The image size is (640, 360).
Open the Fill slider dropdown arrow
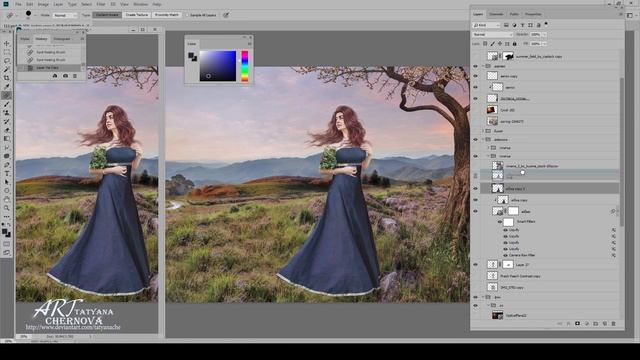click(x=544, y=44)
